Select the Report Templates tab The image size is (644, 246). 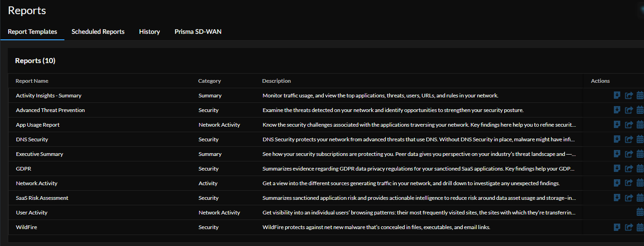click(x=32, y=32)
